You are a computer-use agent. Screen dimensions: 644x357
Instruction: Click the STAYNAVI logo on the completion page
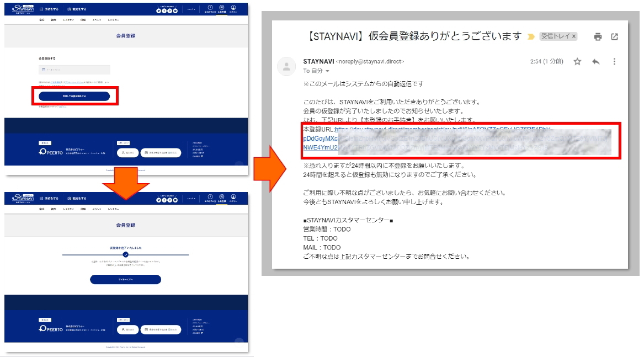click(23, 199)
